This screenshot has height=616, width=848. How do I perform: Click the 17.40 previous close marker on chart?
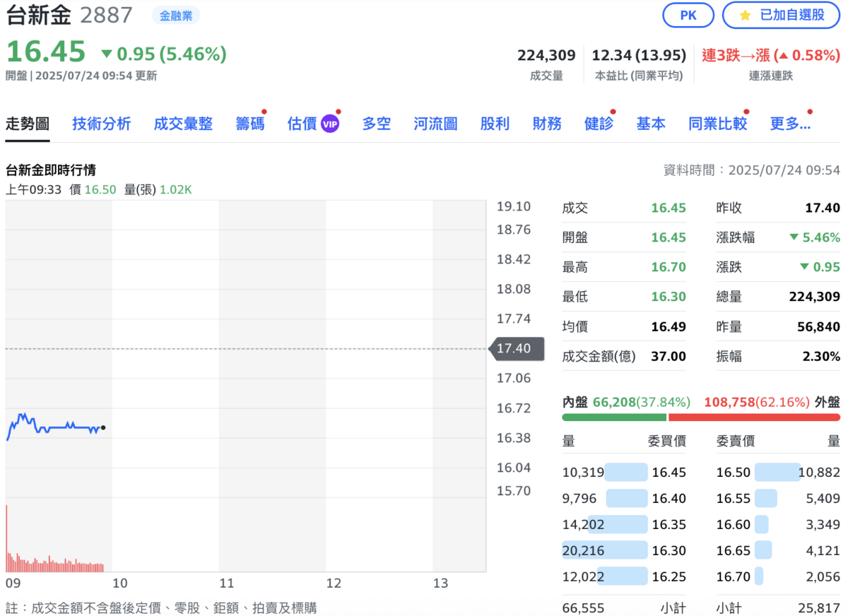(517, 349)
